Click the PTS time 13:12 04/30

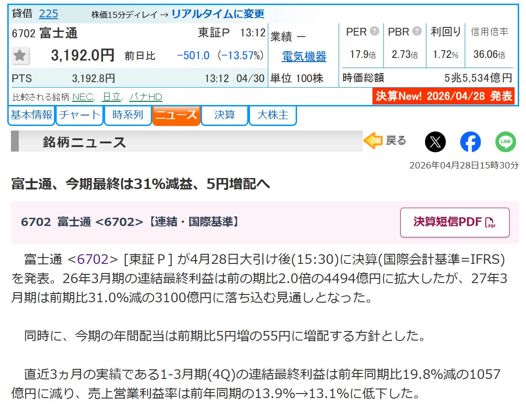[234, 79]
